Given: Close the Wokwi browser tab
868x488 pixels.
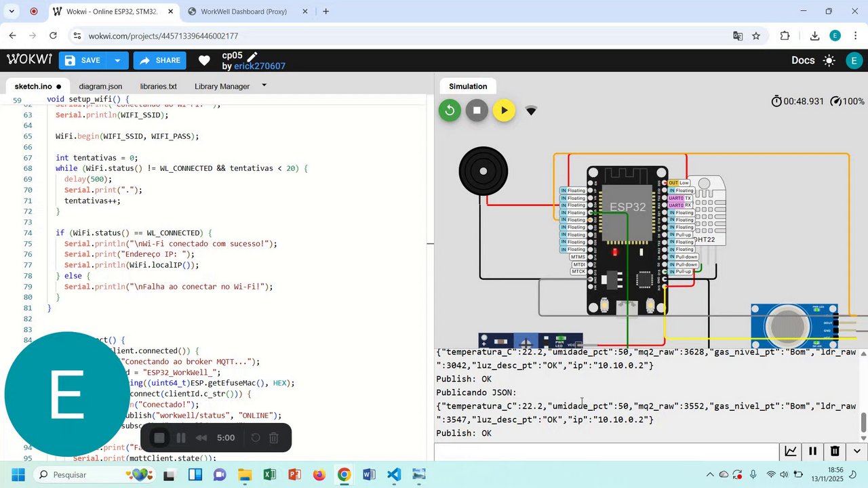Looking at the screenshot, I should click(x=171, y=12).
